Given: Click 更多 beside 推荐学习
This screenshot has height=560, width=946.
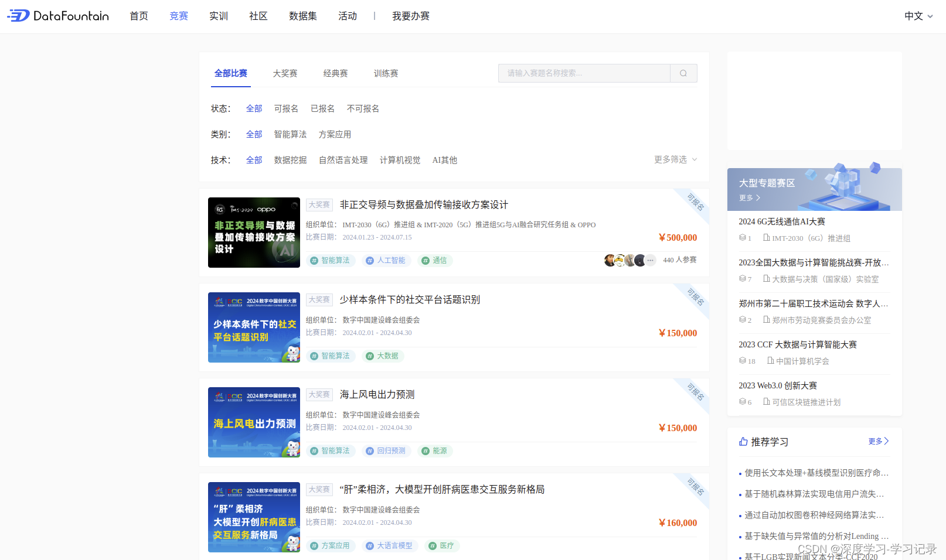Looking at the screenshot, I should (x=879, y=441).
